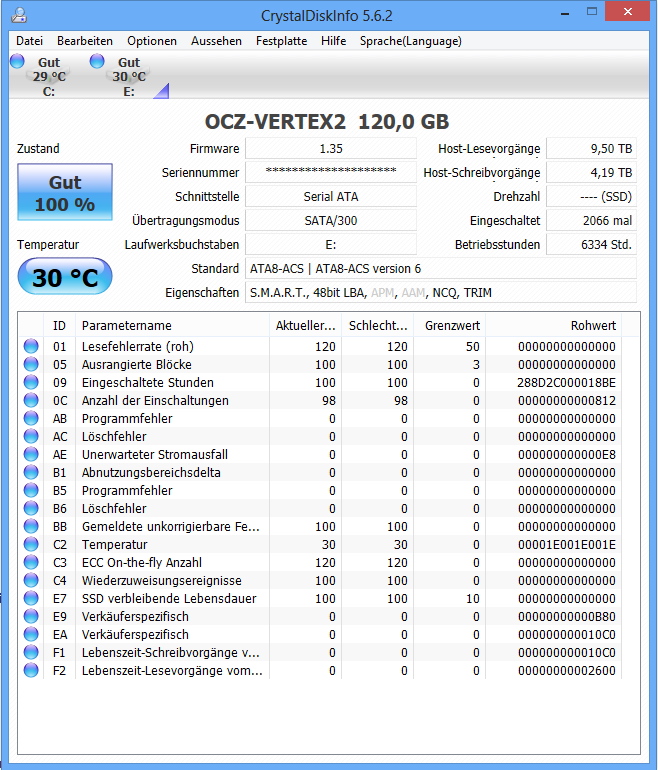Screen dimensions: 658x770
Task: Select the Temperatur raw value 00001E001E001E
Action: click(567, 545)
